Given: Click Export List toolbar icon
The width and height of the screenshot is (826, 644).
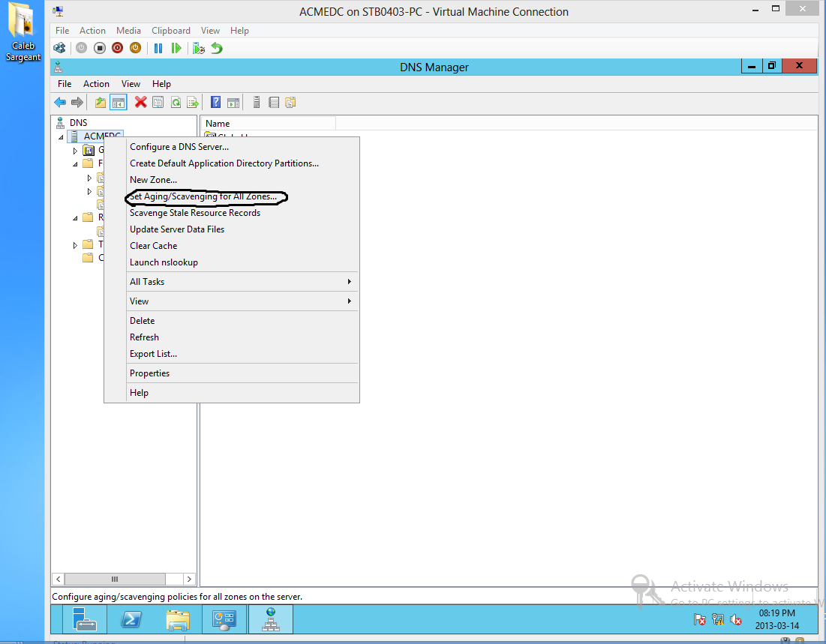Looking at the screenshot, I should 193,102.
